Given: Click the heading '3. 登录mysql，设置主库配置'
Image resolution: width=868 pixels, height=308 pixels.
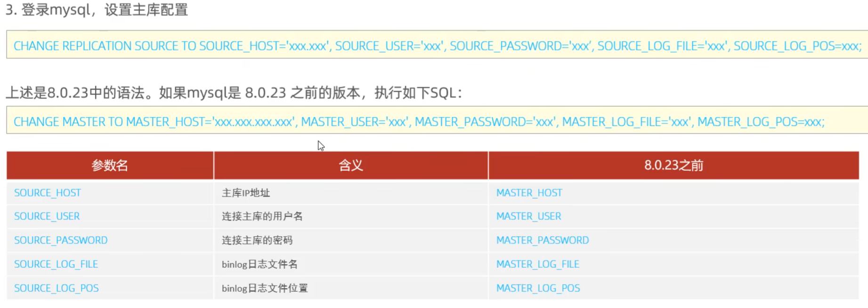Looking at the screenshot, I should [x=97, y=10].
